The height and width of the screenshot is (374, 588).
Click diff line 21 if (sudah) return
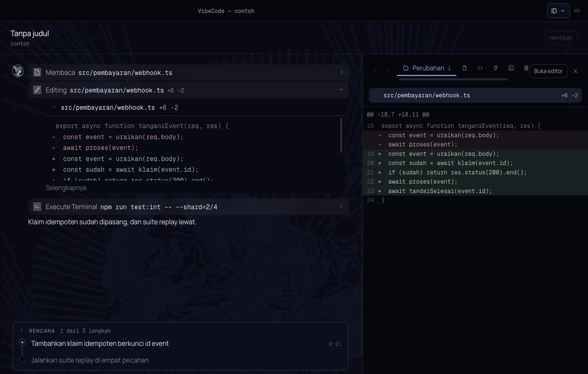point(475,172)
